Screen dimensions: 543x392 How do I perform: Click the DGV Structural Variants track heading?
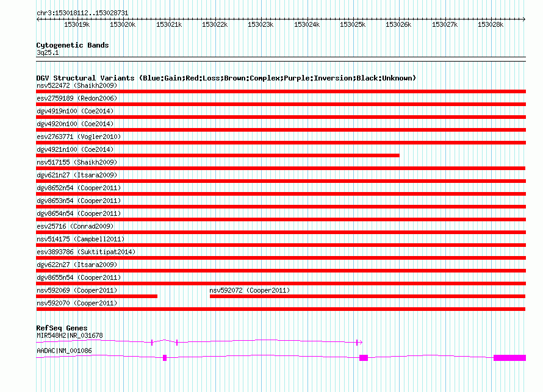tap(226, 78)
